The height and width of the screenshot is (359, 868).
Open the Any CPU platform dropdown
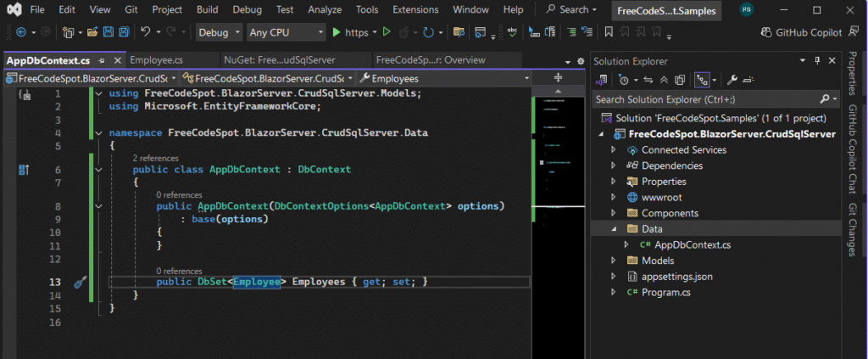(x=286, y=33)
